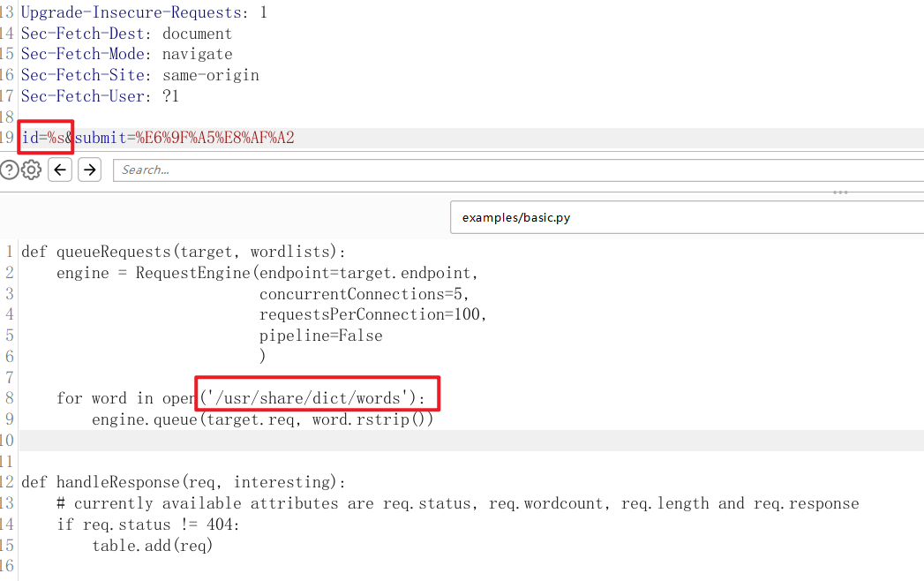Viewport: 924px width, 581px height.
Task: Click the pipeline=False setting
Action: pyautogui.click(x=320, y=336)
